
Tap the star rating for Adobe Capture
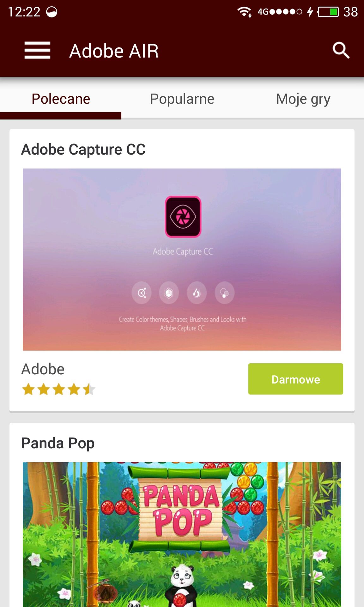[58, 389]
